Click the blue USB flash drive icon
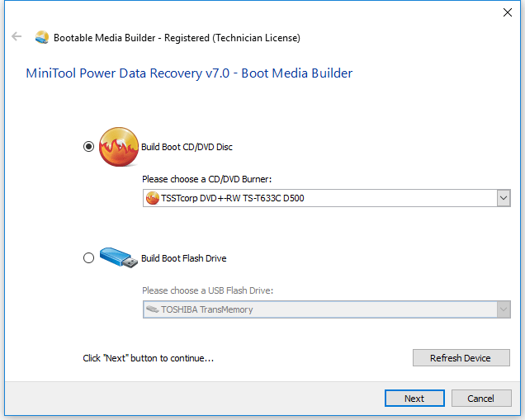 (119, 257)
